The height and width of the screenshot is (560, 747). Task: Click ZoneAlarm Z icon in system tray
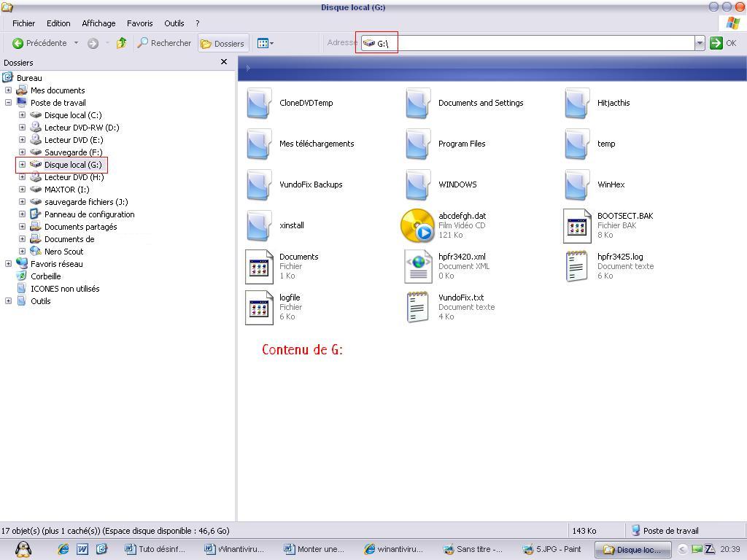pyautogui.click(x=709, y=549)
